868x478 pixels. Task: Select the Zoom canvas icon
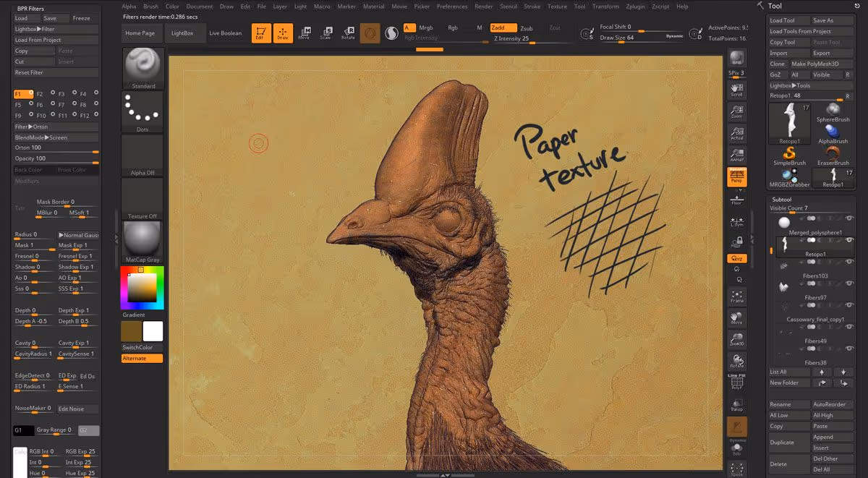(736, 111)
